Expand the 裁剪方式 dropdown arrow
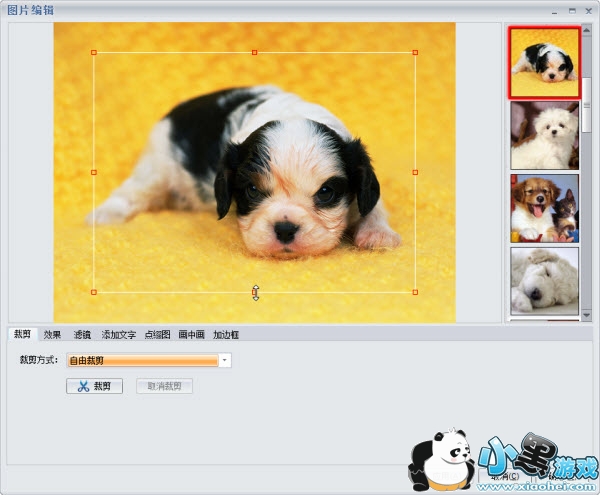 225,360
